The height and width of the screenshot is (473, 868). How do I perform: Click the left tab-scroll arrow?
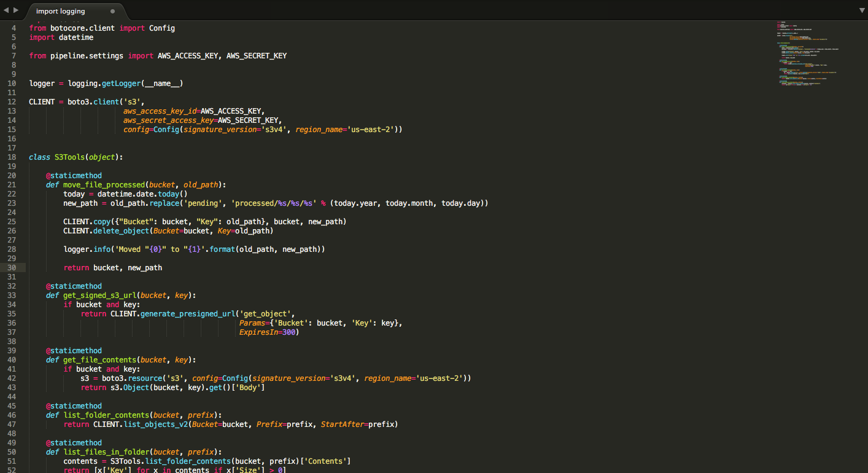tap(6, 10)
